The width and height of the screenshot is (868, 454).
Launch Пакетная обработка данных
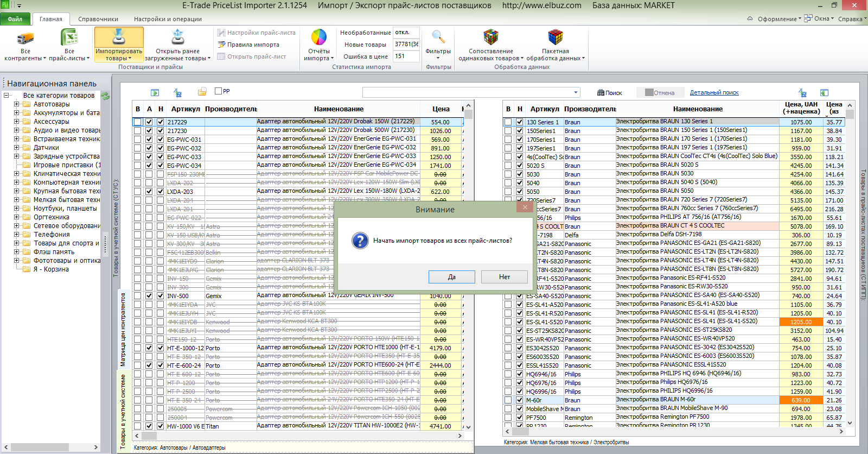tap(555, 46)
